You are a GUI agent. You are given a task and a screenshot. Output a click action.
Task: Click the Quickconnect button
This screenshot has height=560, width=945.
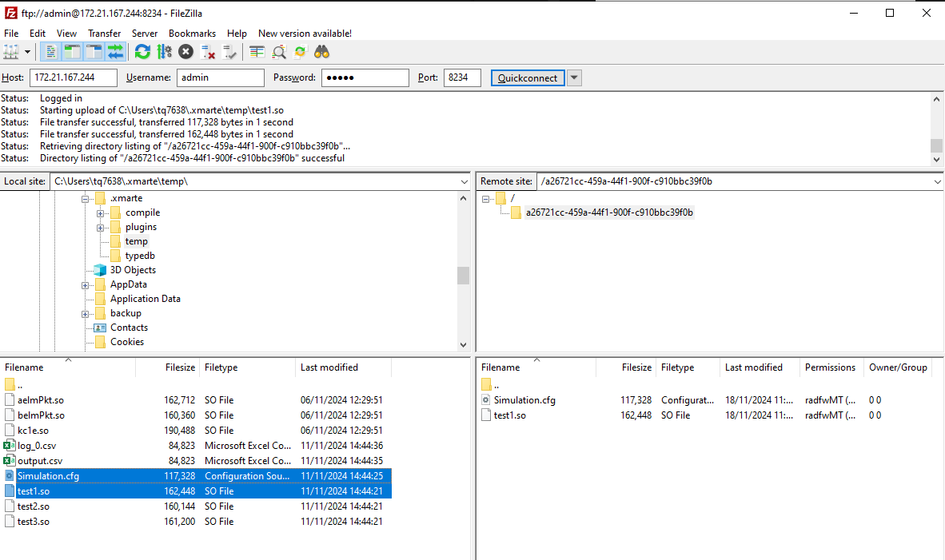point(528,77)
